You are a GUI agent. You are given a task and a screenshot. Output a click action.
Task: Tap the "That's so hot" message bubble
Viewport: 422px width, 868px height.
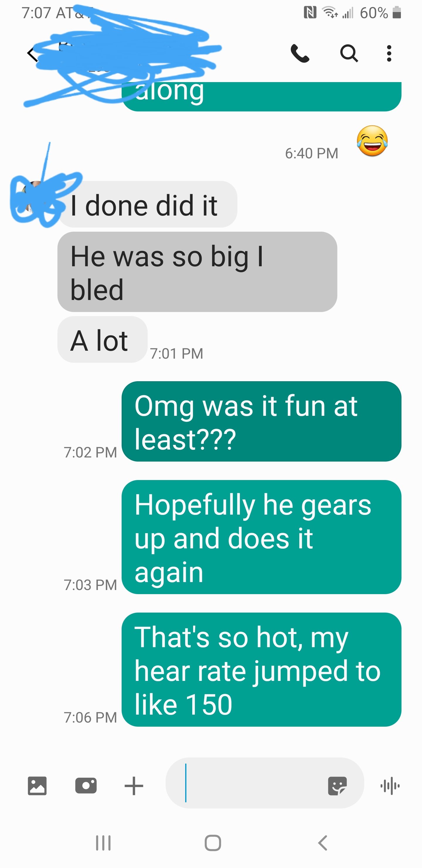261,669
